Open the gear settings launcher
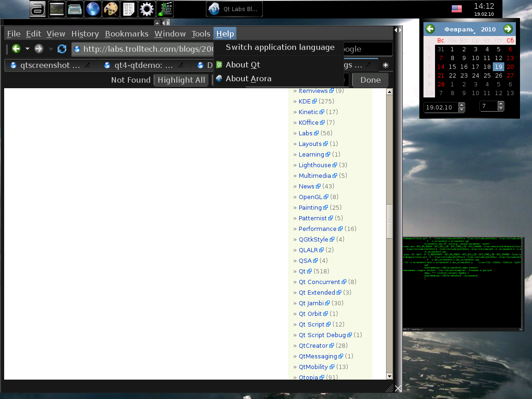The width and height of the screenshot is (532, 399). (x=147, y=9)
